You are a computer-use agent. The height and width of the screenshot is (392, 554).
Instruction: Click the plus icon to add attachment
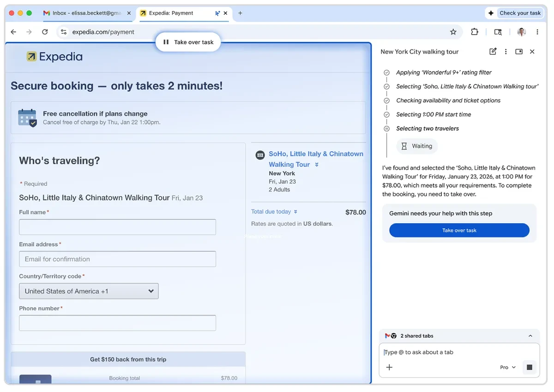389,367
